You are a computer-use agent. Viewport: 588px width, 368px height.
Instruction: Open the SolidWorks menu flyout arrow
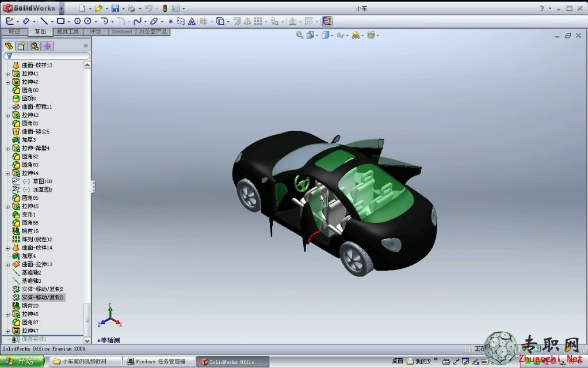coord(62,8)
